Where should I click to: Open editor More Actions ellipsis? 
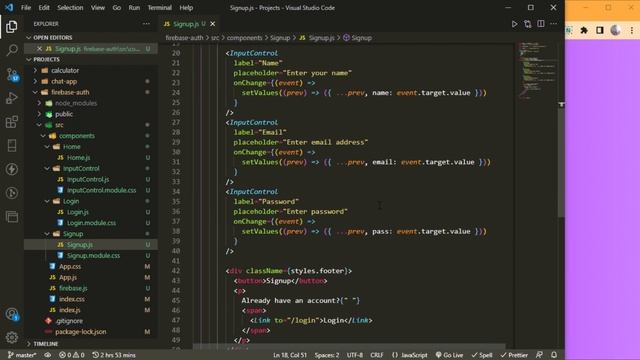[x=553, y=24]
